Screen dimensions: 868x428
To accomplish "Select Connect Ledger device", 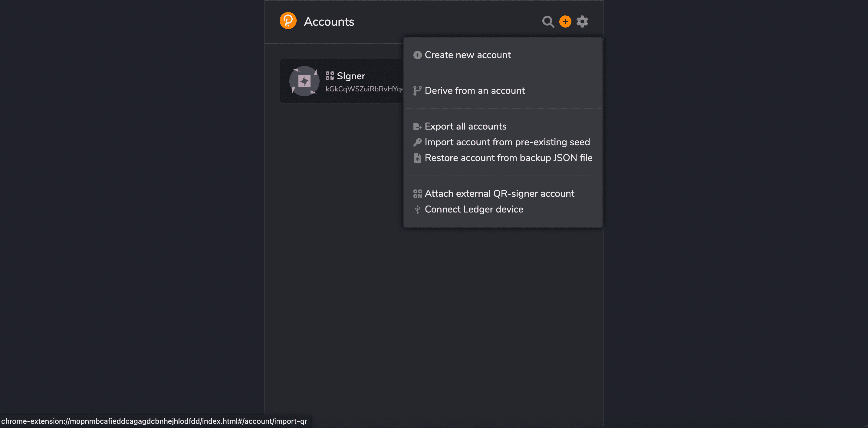I will 474,209.
